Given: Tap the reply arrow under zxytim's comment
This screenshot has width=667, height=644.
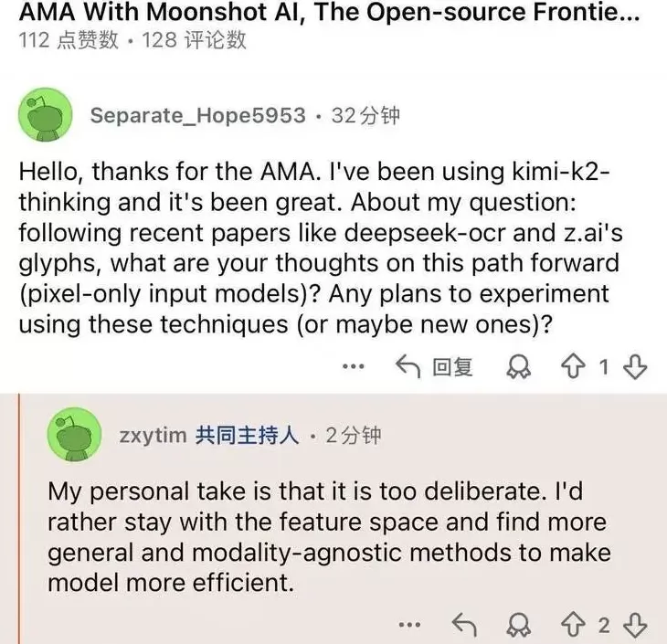Looking at the screenshot, I should point(464,626).
